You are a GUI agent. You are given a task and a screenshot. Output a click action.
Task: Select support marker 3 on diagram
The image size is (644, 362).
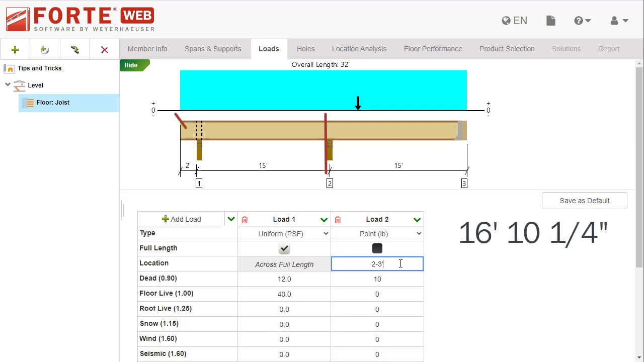coord(464,184)
